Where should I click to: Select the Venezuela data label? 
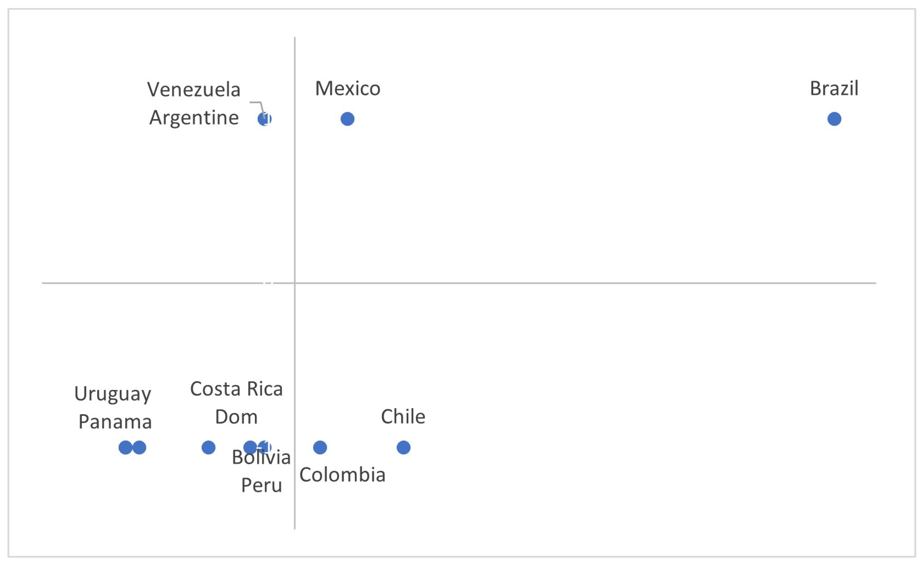(x=194, y=90)
